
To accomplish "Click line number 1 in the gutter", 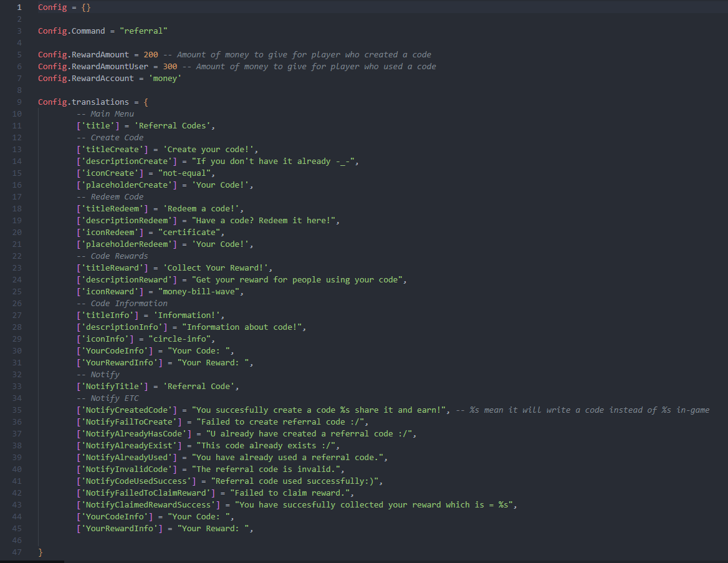I will point(19,7).
